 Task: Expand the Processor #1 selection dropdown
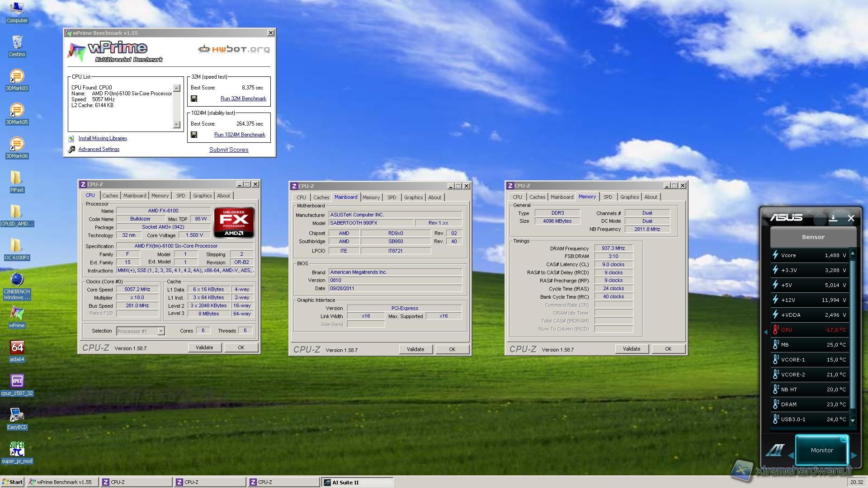pos(161,331)
